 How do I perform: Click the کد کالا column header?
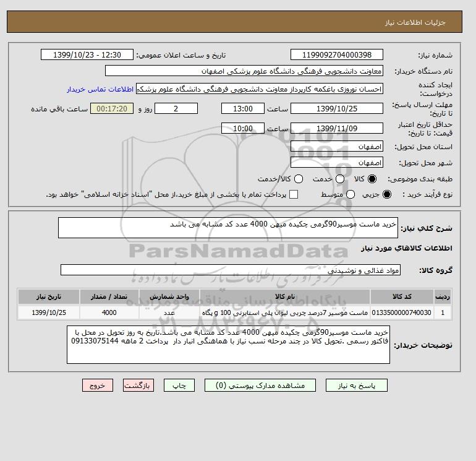point(402,296)
